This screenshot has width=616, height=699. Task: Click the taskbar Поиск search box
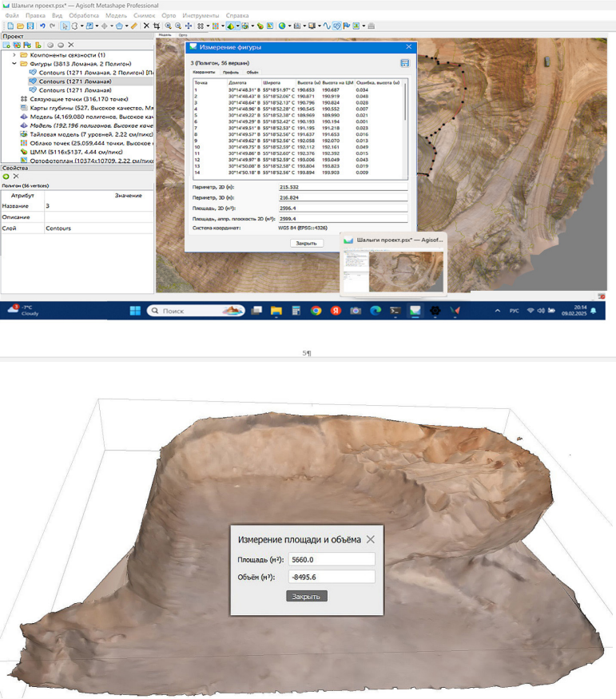pyautogui.click(x=196, y=311)
